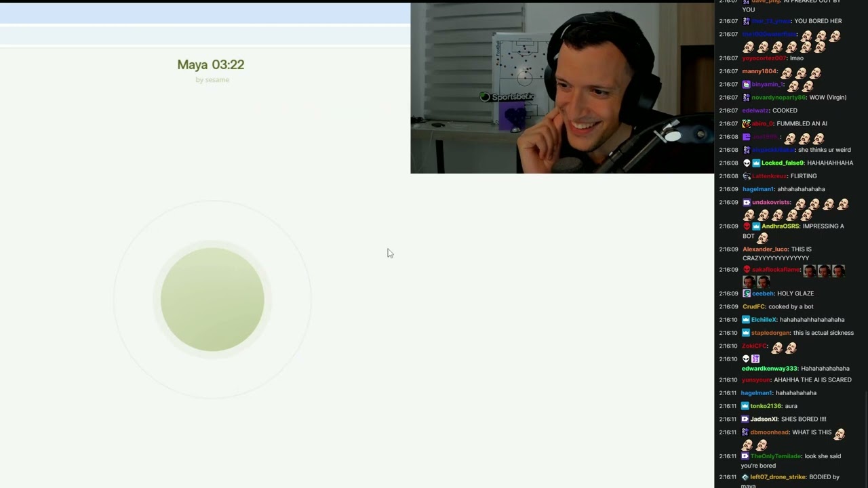Click the 'FUMMBLED AN AI' chat message
This screenshot has height=488, width=868.
(802, 124)
